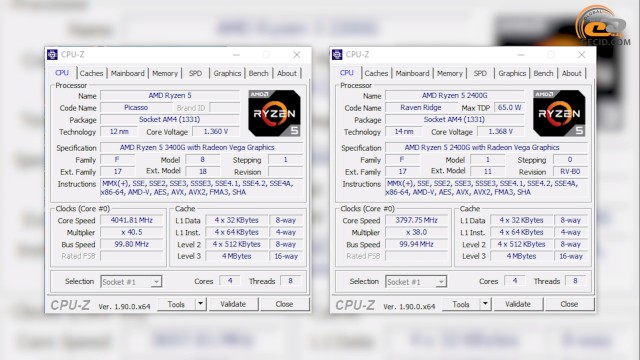
Task: Click the CPU-Z app icon in right window title bar
Action: point(337,54)
